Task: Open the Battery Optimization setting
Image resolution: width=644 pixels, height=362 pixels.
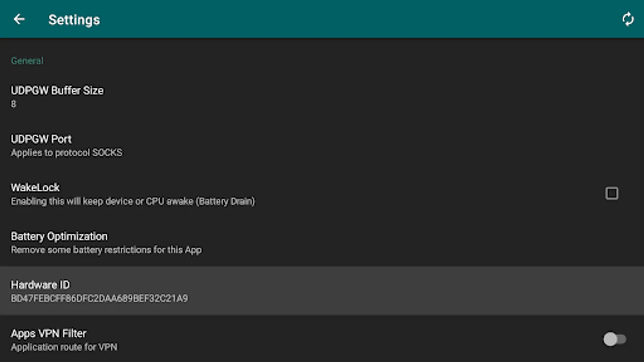Action: coord(322,242)
